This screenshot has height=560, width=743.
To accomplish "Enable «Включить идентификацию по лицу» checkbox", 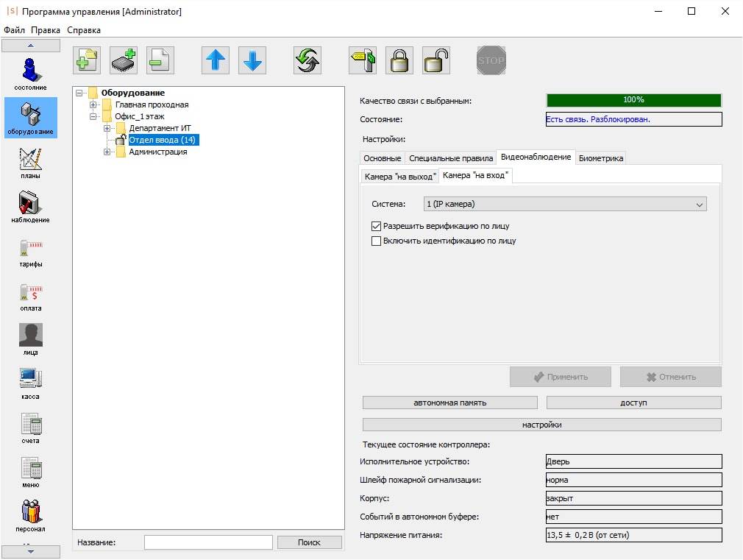I will (377, 241).
